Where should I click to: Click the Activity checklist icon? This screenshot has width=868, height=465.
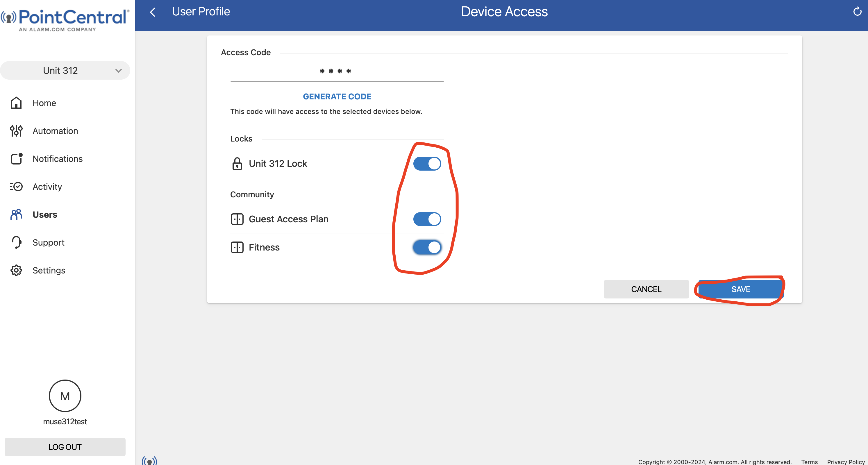pos(16,187)
